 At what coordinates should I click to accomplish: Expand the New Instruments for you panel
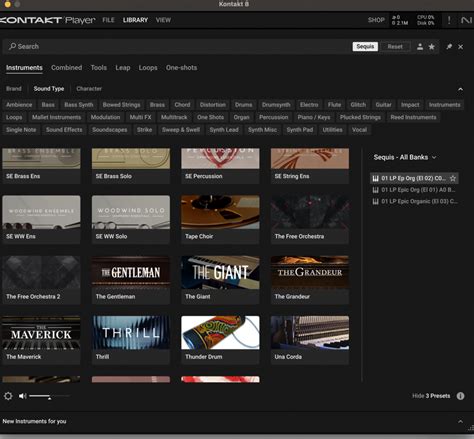coord(460,421)
